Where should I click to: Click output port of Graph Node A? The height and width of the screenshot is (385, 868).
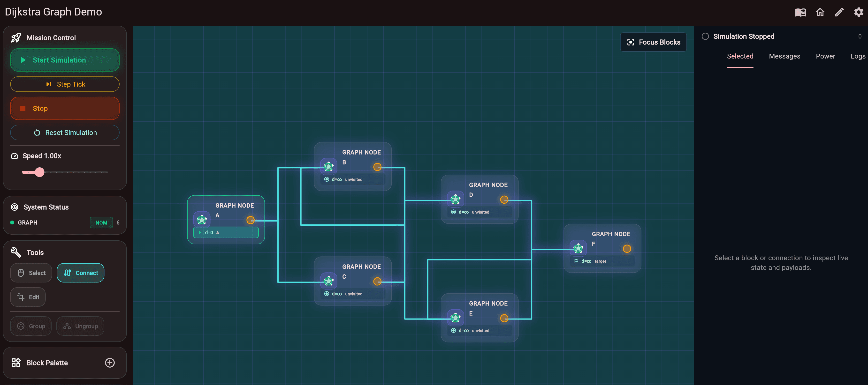tap(250, 220)
